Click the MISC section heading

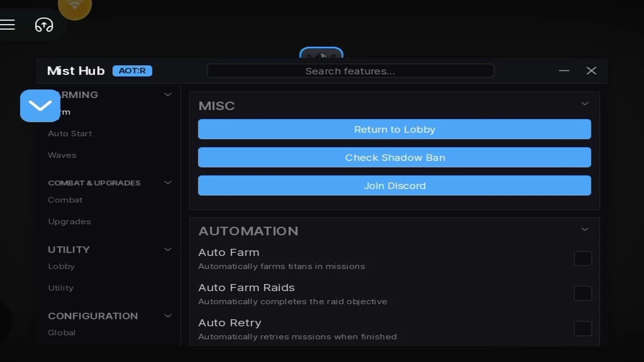217,106
